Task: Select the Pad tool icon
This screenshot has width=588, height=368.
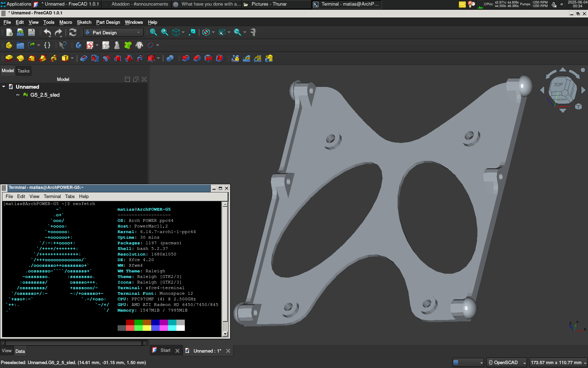Action: point(9,58)
